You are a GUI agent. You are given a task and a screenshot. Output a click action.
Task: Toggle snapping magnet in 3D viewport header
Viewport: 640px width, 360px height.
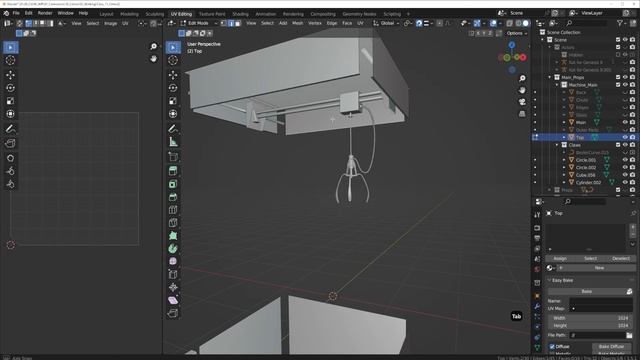point(419,23)
